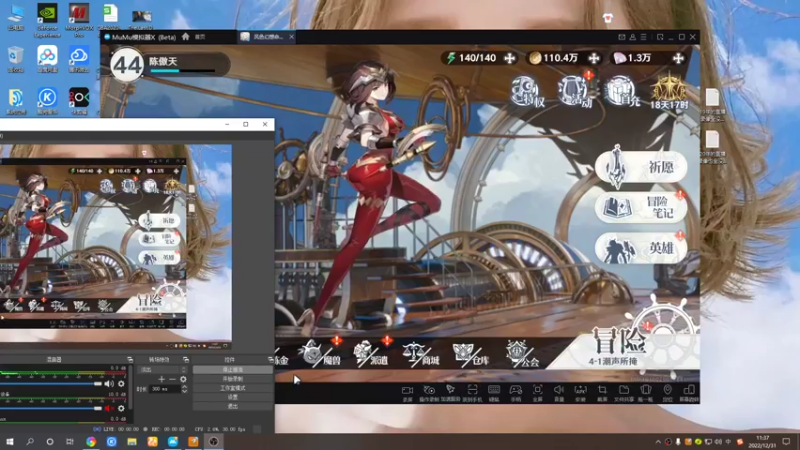Open the 特权 privilege icon
The image size is (800, 450).
[x=528, y=92]
